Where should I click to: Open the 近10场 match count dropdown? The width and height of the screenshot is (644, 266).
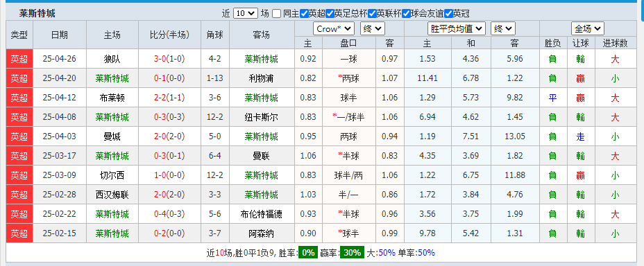click(x=245, y=14)
